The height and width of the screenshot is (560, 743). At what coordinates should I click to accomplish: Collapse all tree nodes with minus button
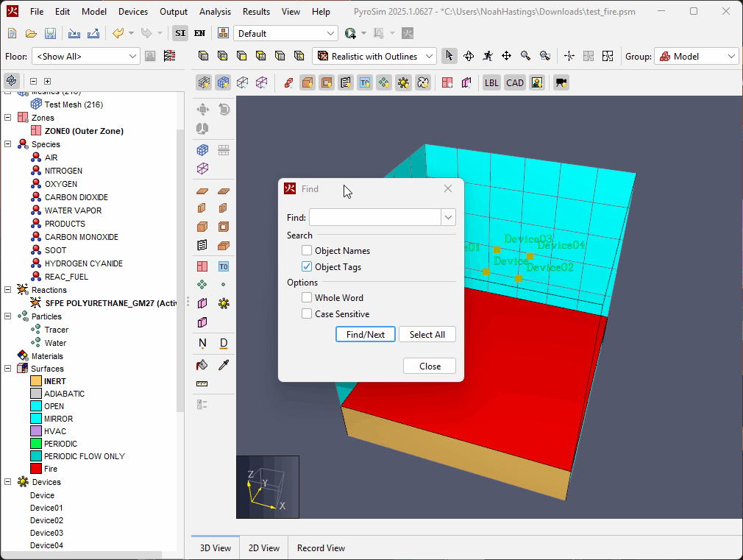33,81
